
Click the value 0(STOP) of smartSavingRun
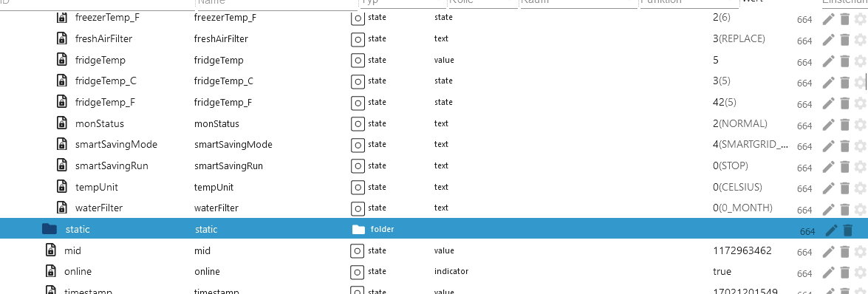click(731, 165)
